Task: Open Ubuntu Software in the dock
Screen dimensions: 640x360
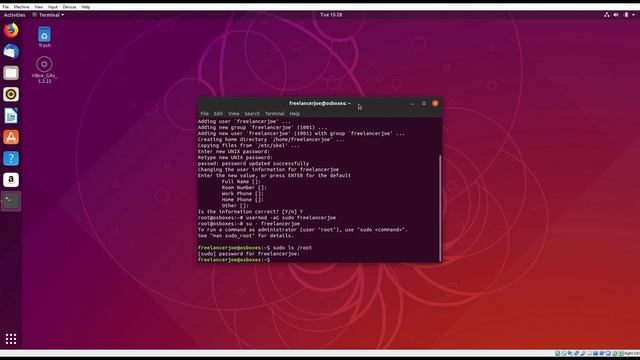Action: click(x=11, y=137)
